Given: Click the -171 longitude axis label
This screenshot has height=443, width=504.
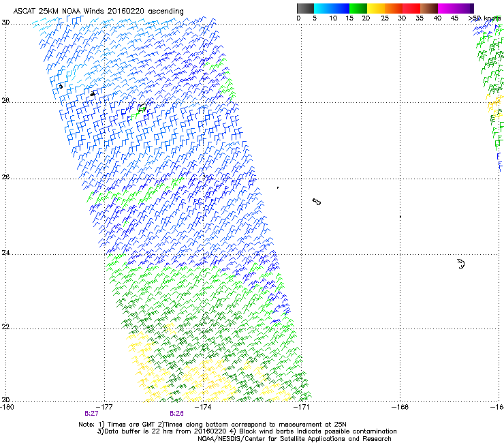Looking at the screenshot, I should point(302,407).
